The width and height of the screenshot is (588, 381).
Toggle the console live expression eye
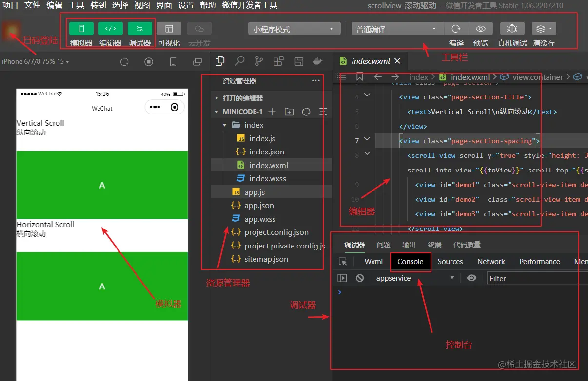pyautogui.click(x=471, y=278)
